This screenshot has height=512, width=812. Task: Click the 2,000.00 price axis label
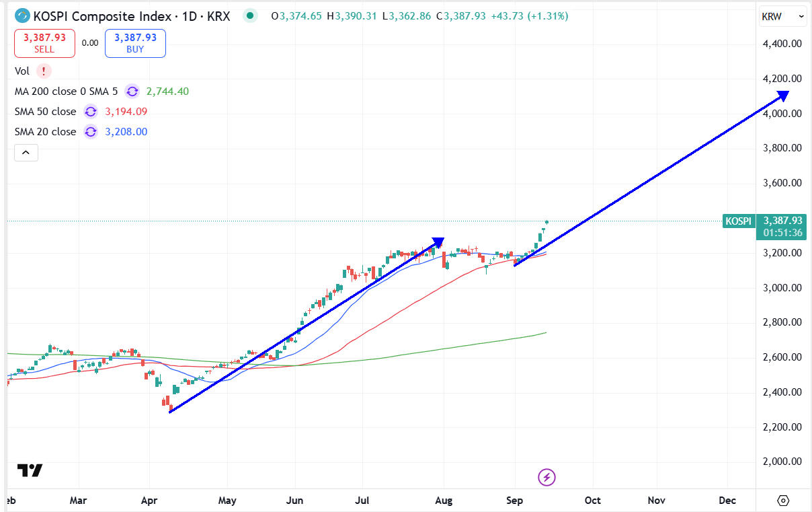tap(782, 462)
